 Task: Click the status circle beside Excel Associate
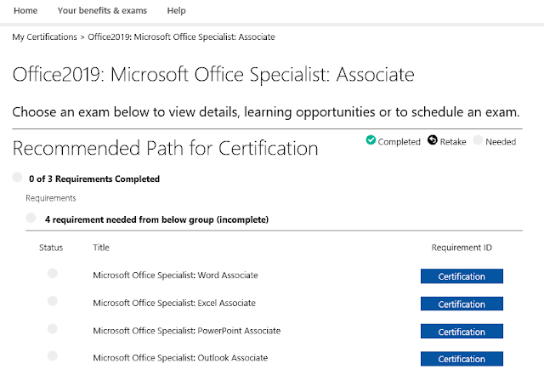[x=53, y=301]
